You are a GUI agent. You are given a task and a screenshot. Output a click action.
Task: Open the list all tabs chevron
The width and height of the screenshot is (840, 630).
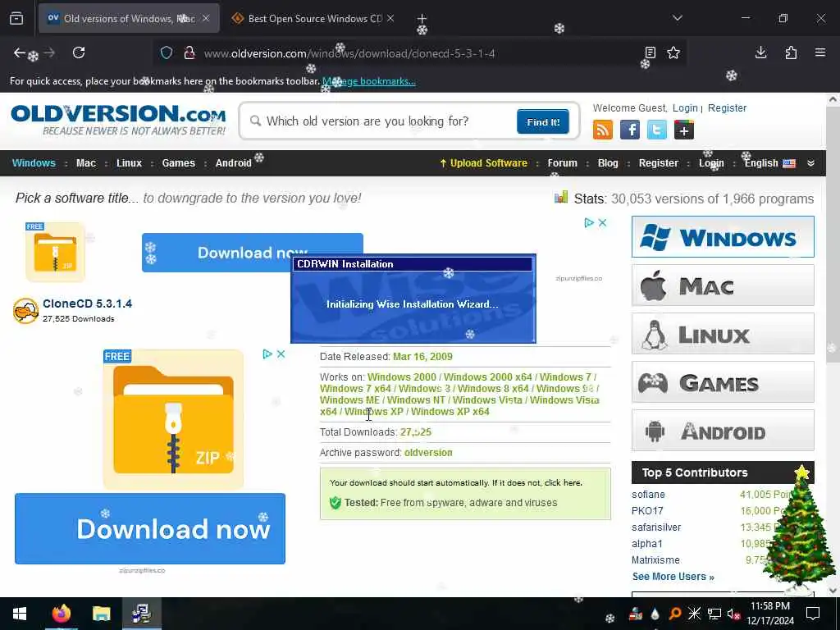pyautogui.click(x=677, y=18)
